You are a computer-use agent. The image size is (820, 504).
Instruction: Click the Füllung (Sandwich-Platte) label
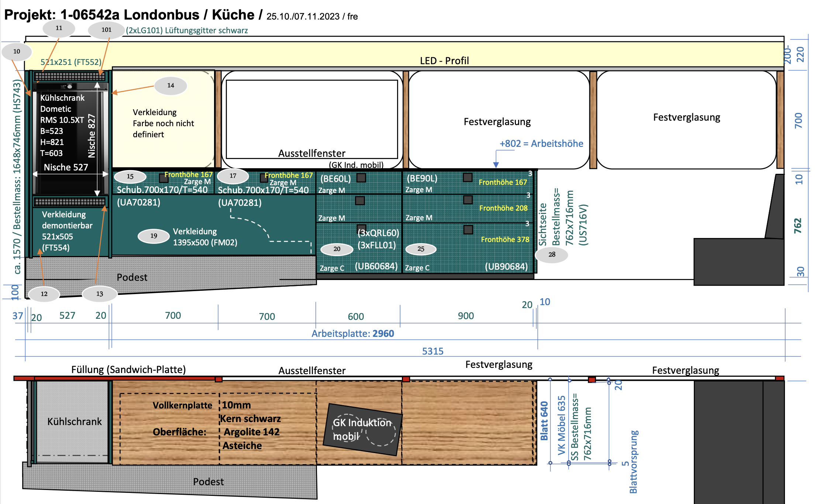click(x=128, y=370)
